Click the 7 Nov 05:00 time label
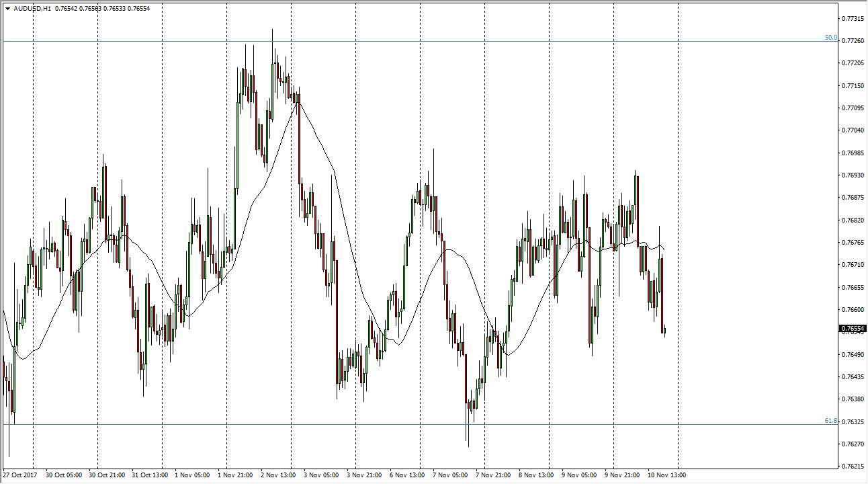868x484 pixels. (449, 475)
